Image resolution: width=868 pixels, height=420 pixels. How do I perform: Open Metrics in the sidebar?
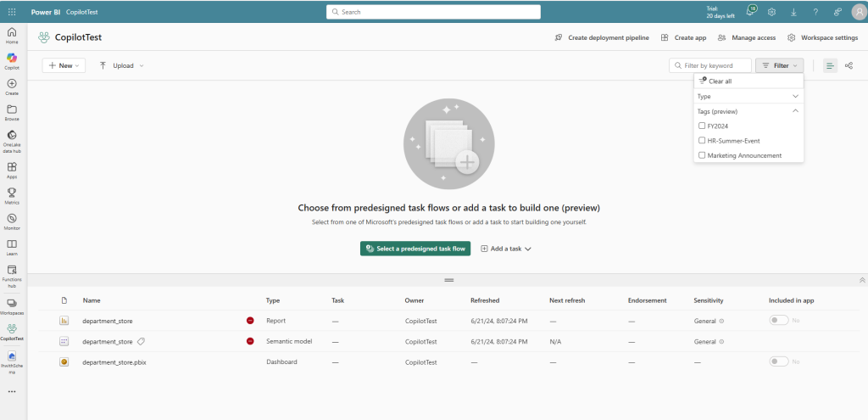[x=12, y=196]
